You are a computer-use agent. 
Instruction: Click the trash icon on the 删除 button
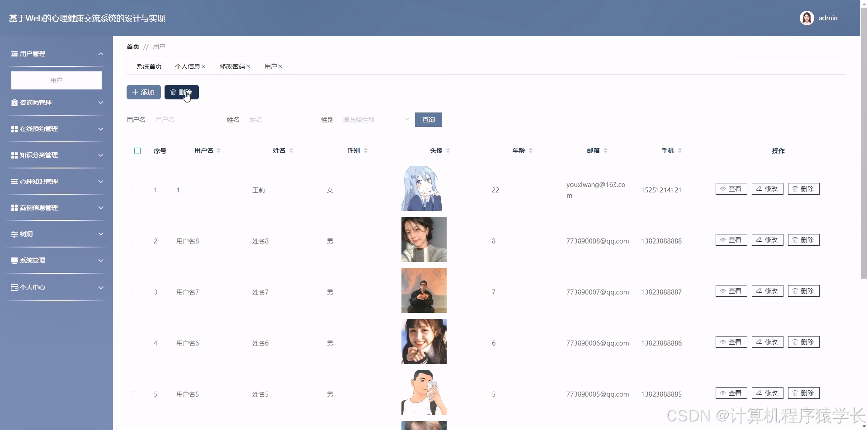(173, 92)
